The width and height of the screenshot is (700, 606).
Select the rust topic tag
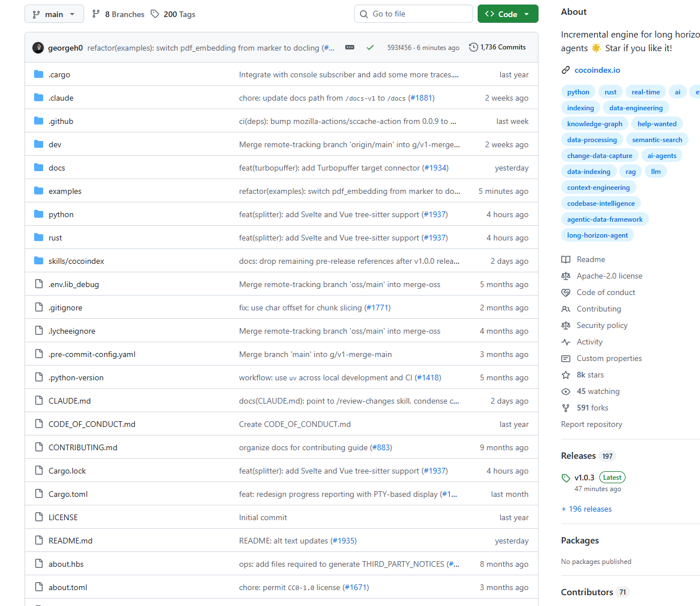(x=611, y=92)
